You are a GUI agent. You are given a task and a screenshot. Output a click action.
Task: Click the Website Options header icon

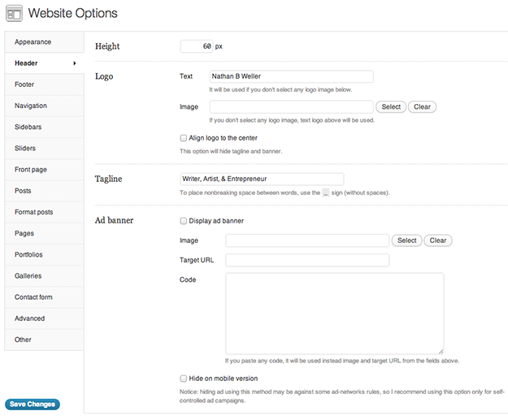[15, 13]
